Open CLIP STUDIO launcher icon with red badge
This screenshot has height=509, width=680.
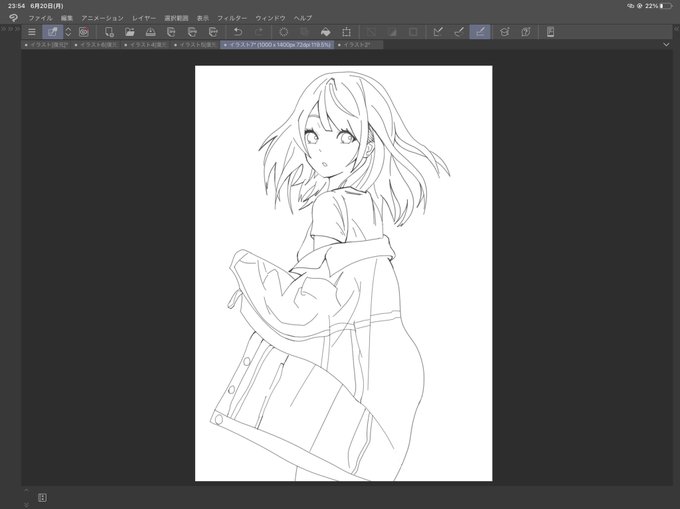(x=84, y=32)
